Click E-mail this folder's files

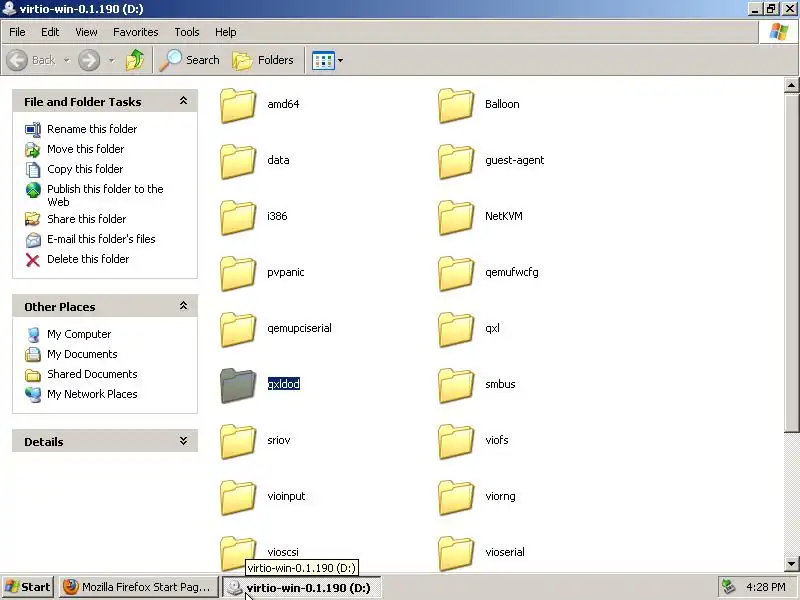[x=101, y=239]
